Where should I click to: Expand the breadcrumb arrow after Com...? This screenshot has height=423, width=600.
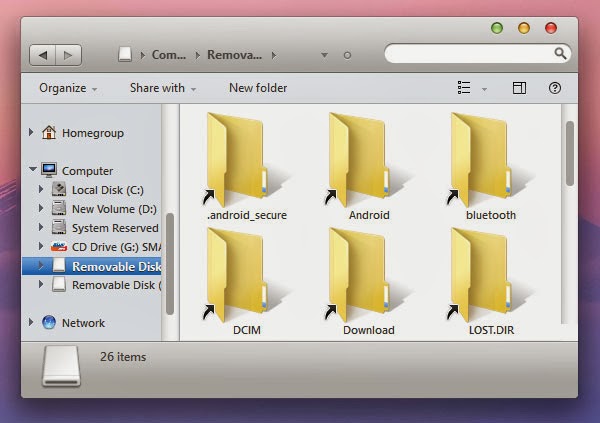tap(197, 56)
